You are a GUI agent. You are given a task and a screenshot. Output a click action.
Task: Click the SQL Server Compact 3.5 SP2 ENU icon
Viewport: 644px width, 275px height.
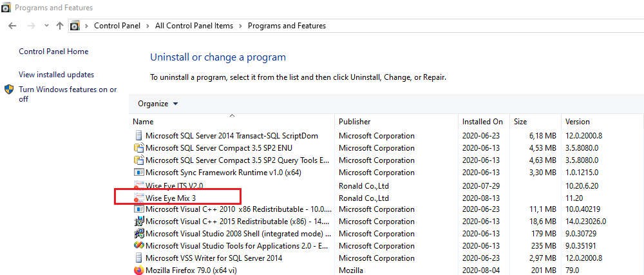(138, 148)
